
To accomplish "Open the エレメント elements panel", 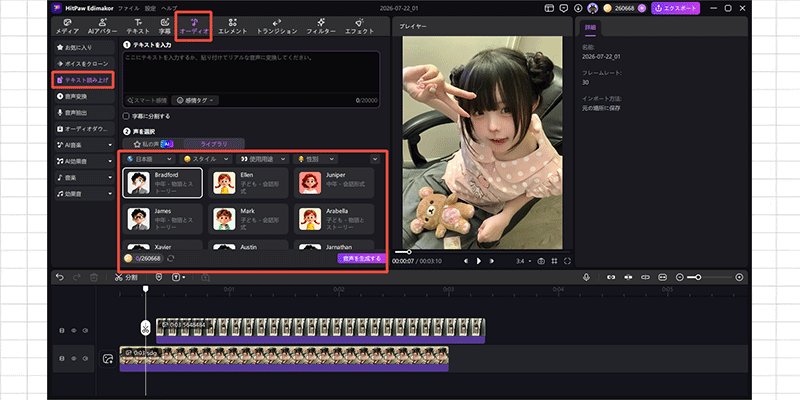I will point(233,27).
